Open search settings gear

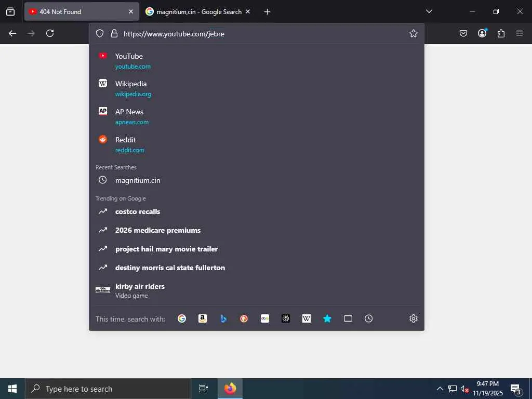413,318
